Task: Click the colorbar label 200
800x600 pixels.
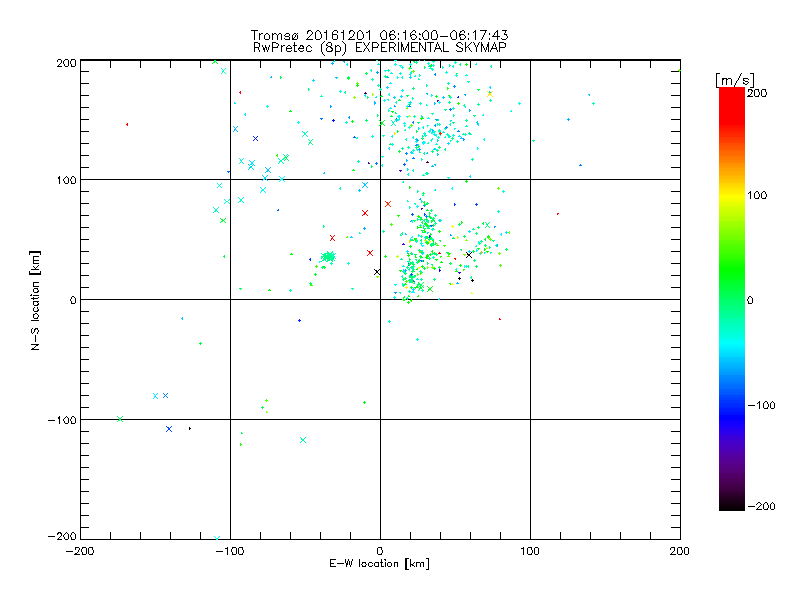Action: [x=757, y=93]
